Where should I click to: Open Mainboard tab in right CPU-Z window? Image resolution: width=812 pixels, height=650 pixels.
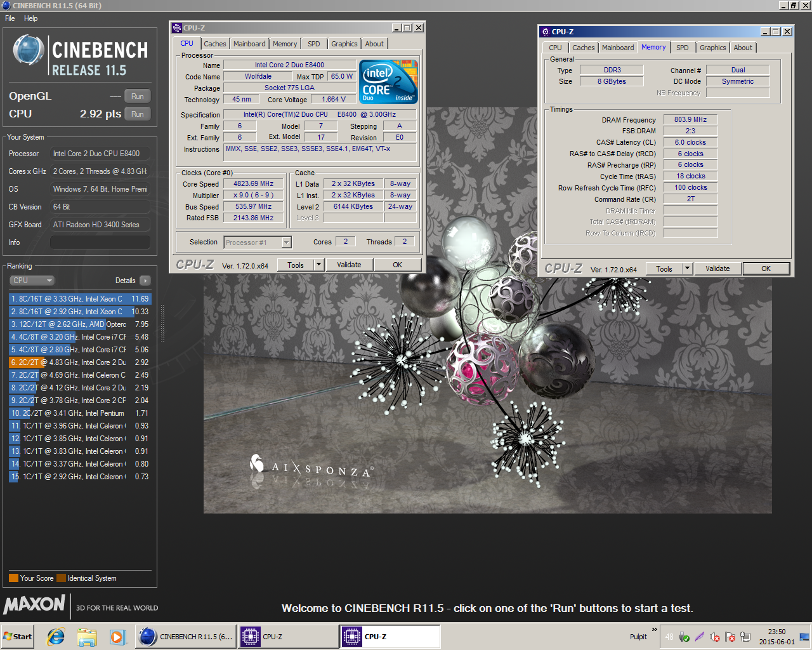coord(618,48)
